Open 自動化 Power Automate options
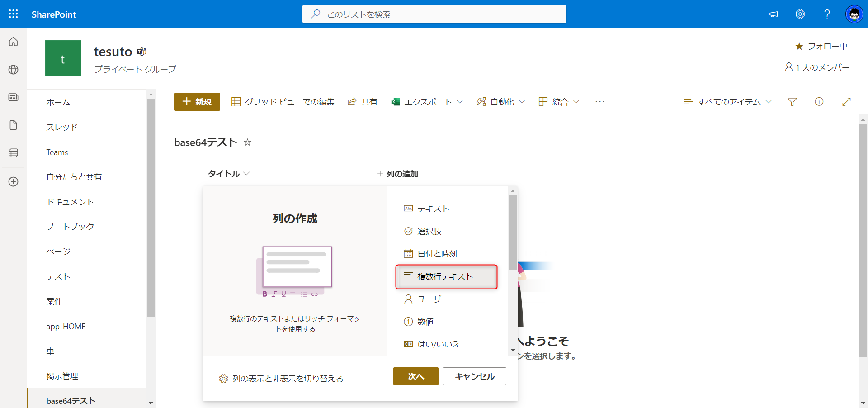Screen dimensions: 868x408 (500, 101)
